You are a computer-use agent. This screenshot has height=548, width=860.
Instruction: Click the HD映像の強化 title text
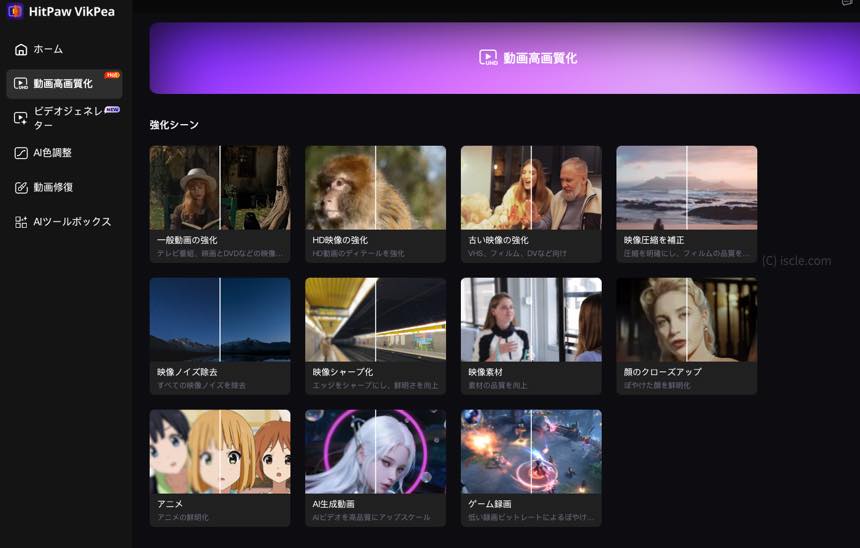pyautogui.click(x=340, y=240)
